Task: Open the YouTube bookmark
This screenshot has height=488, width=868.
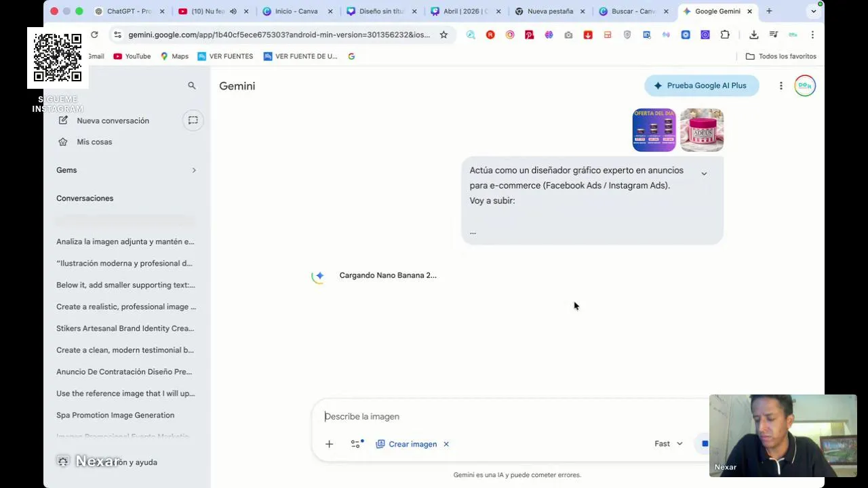Action: (132, 56)
